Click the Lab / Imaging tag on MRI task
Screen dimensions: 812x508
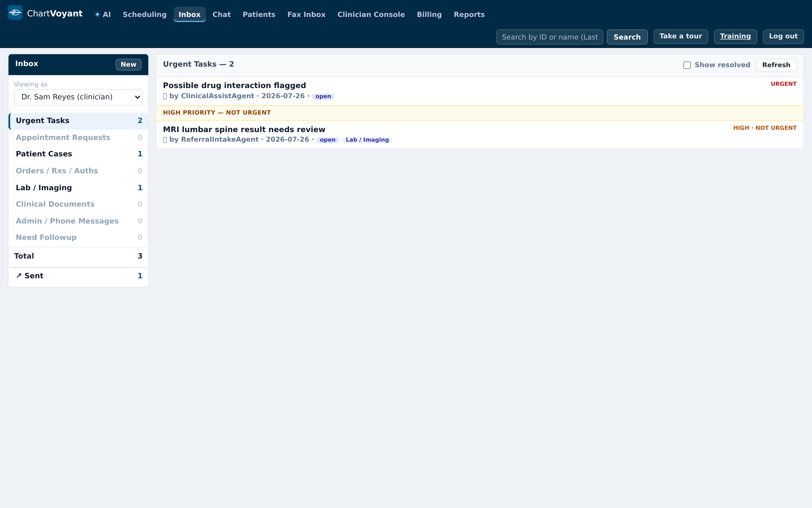click(x=367, y=140)
